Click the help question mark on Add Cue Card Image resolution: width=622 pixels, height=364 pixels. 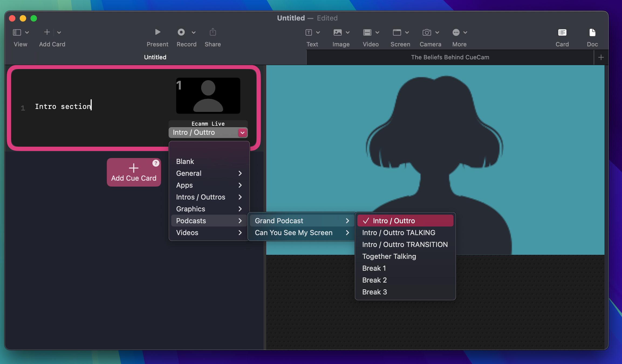[156, 163]
